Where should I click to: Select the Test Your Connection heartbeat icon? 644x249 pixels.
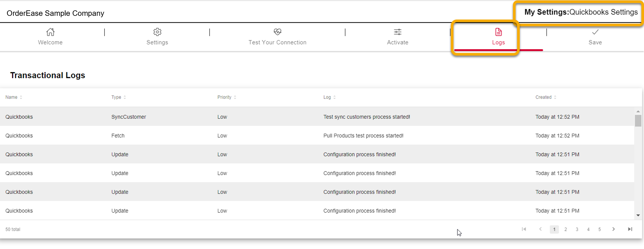pos(277,32)
